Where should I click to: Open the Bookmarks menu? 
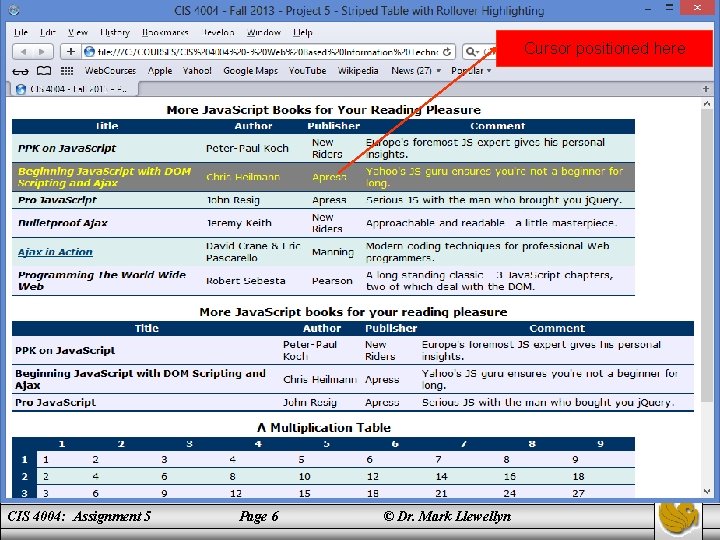click(x=165, y=33)
